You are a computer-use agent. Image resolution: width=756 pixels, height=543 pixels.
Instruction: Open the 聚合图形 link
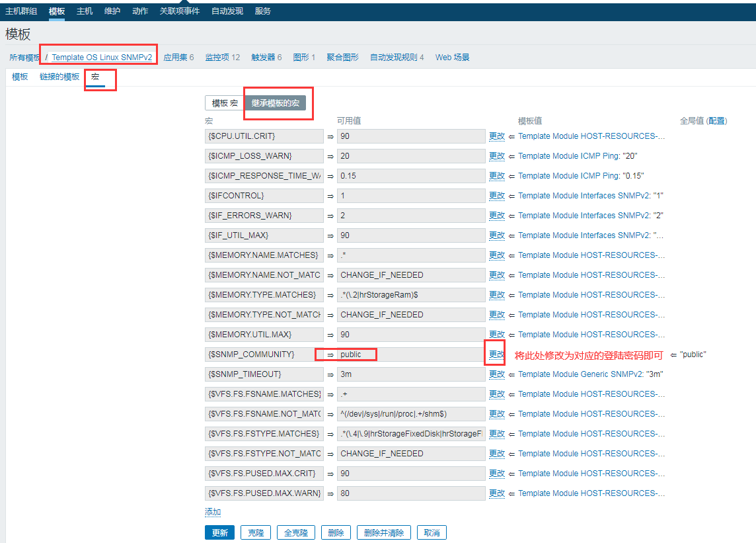[x=342, y=58]
